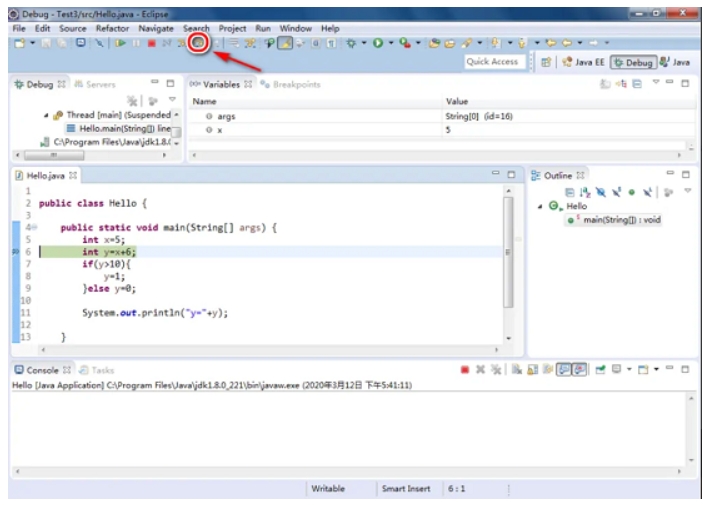Screen dimensions: 712x505
Task: Select the Debug perspective button
Action: pos(634,62)
